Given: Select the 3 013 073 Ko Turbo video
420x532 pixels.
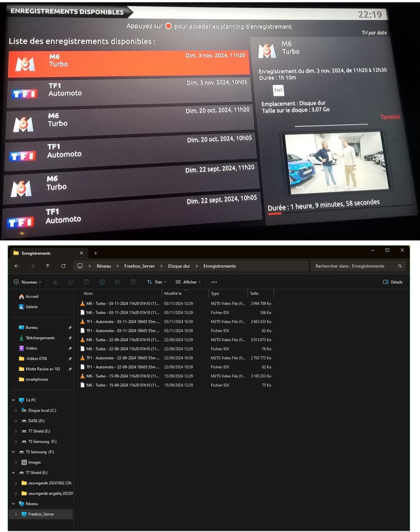Looking at the screenshot, I should tap(176, 340).
